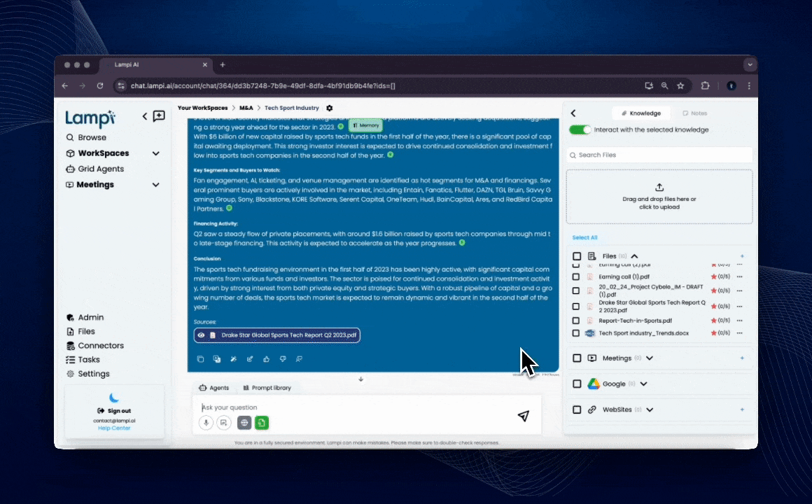Toggle Interact with the selected knowledge switch
Viewport: 812px width, 504px height.
[x=580, y=130]
